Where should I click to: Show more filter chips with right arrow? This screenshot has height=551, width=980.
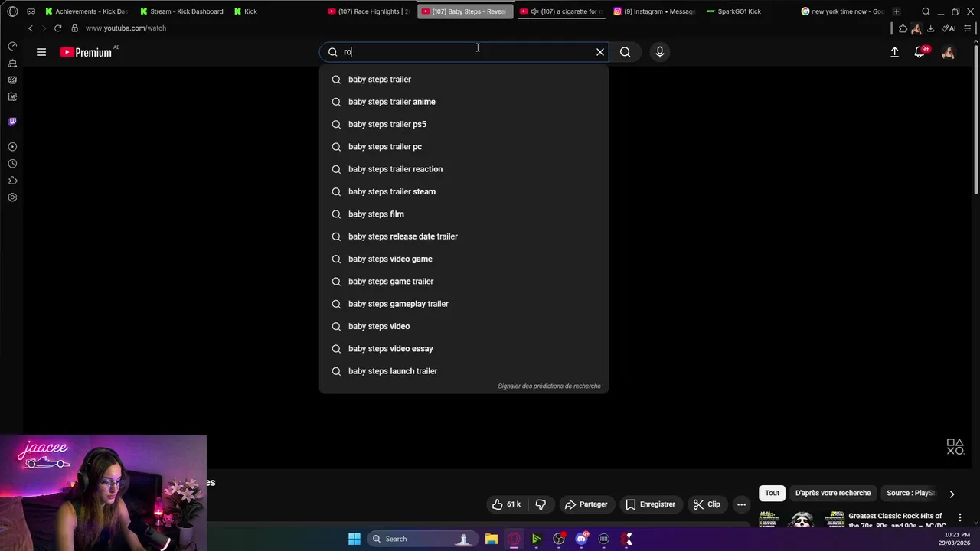click(x=952, y=494)
